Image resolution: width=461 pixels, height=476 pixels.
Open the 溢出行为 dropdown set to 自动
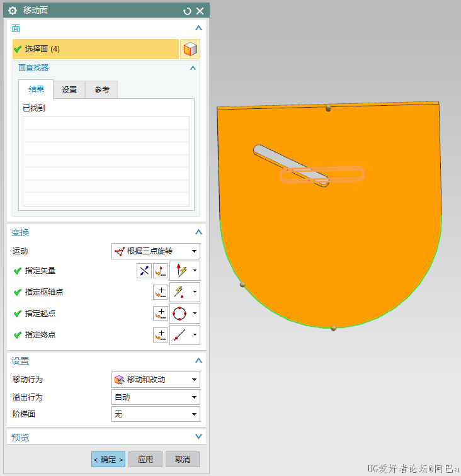pos(156,397)
